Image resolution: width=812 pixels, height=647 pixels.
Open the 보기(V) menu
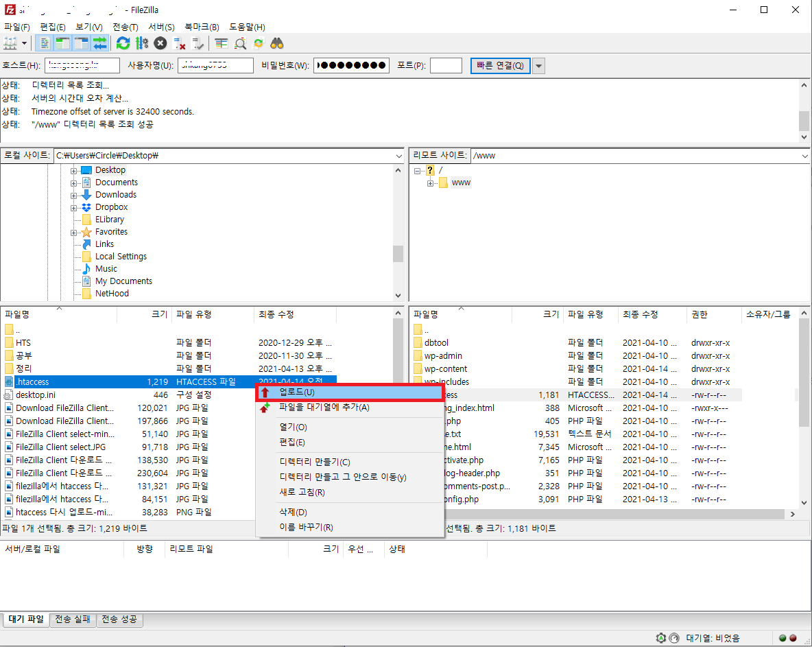pyautogui.click(x=89, y=27)
